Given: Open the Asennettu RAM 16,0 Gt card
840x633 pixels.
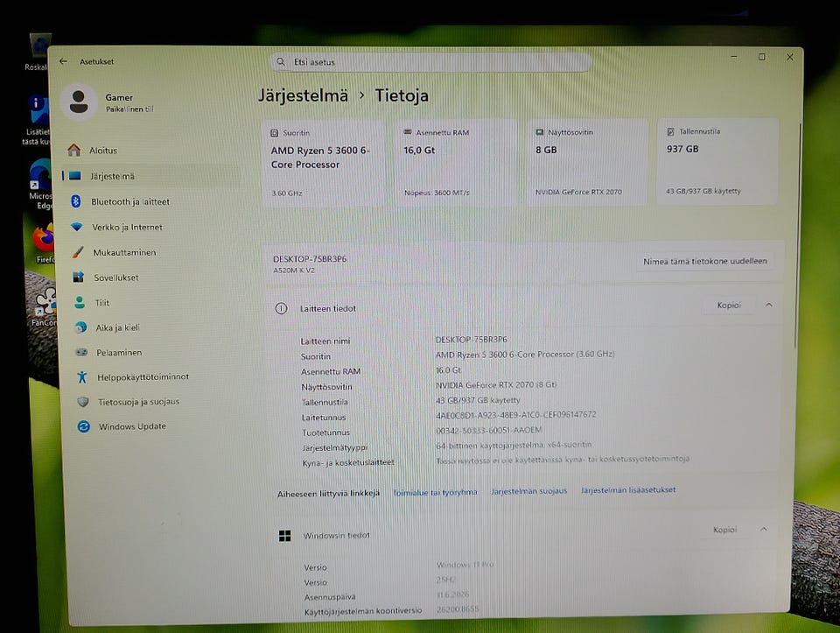Looking at the screenshot, I should tap(456, 162).
